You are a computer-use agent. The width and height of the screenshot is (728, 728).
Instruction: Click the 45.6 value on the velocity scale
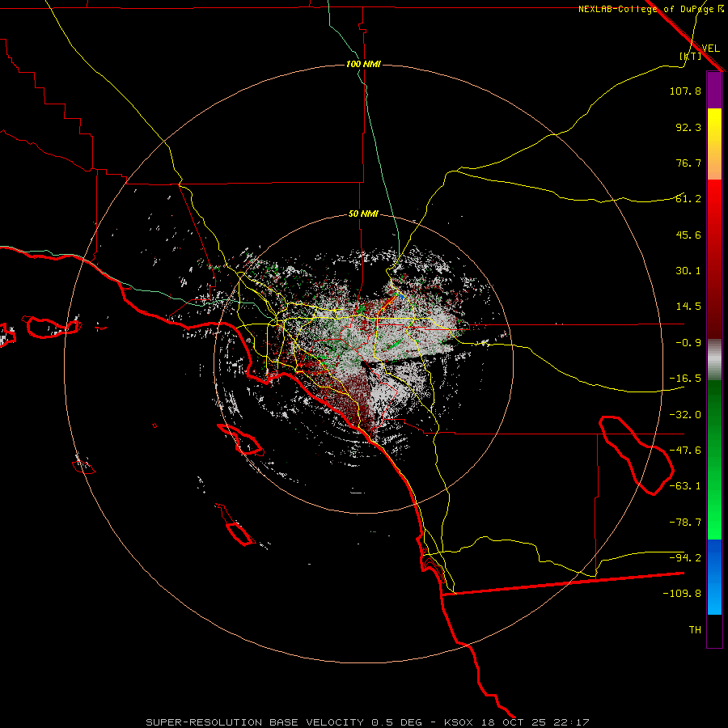[x=688, y=235]
